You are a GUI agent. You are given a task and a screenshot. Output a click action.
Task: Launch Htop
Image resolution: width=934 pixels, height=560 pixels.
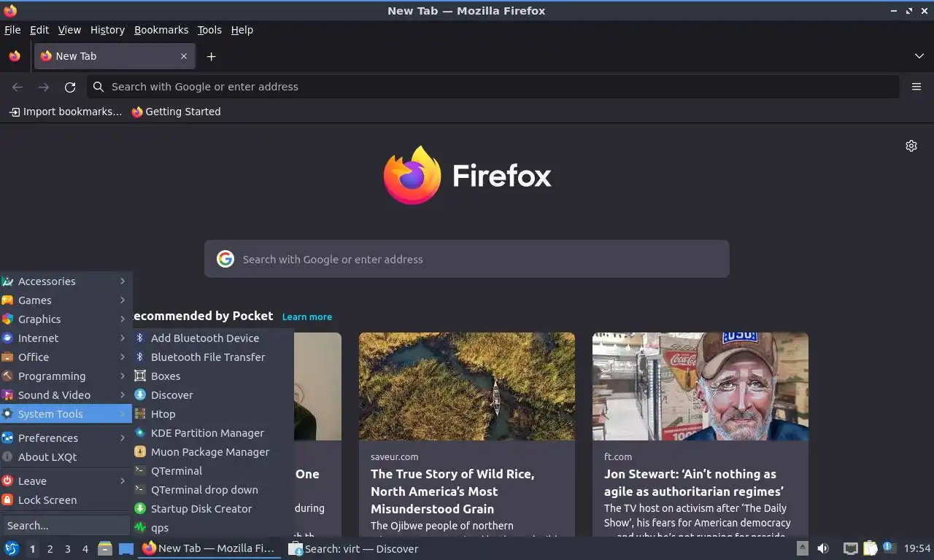tap(212, 414)
